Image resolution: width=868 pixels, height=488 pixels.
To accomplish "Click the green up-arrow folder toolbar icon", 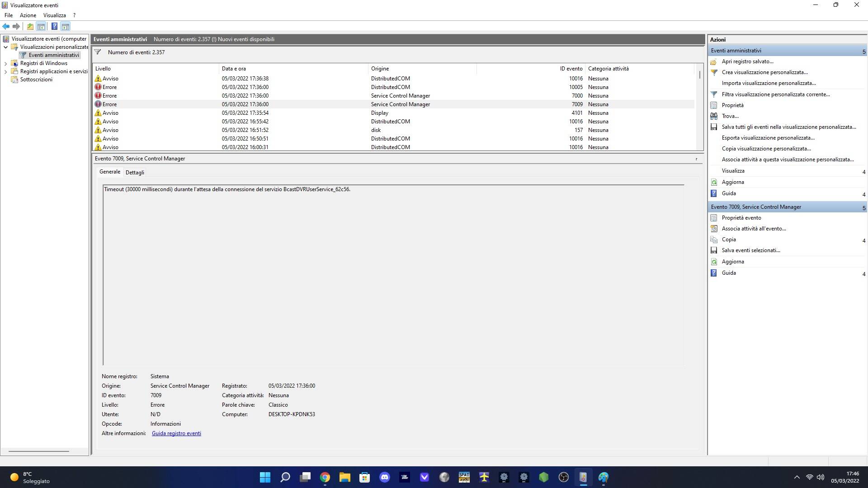I will [30, 26].
